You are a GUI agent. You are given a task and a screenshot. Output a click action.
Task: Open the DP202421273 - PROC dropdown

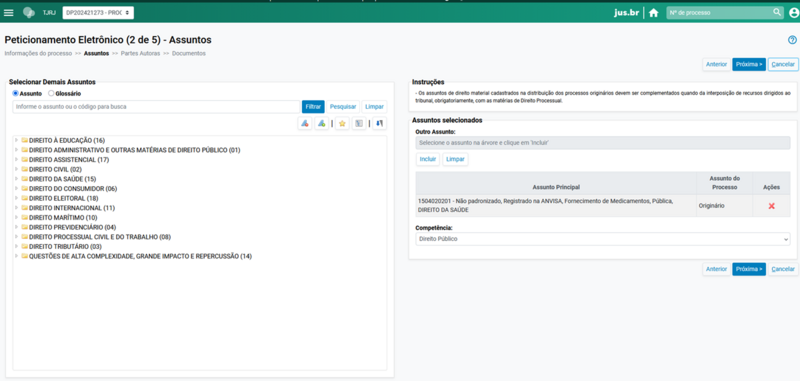coord(98,13)
